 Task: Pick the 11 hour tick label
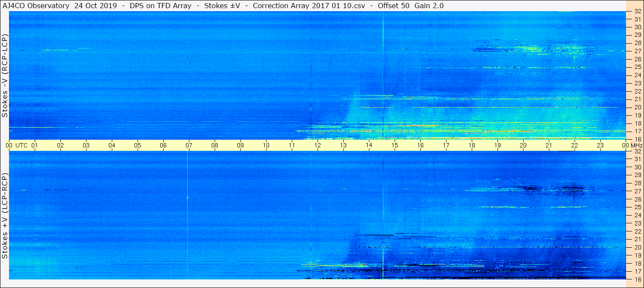[292, 145]
